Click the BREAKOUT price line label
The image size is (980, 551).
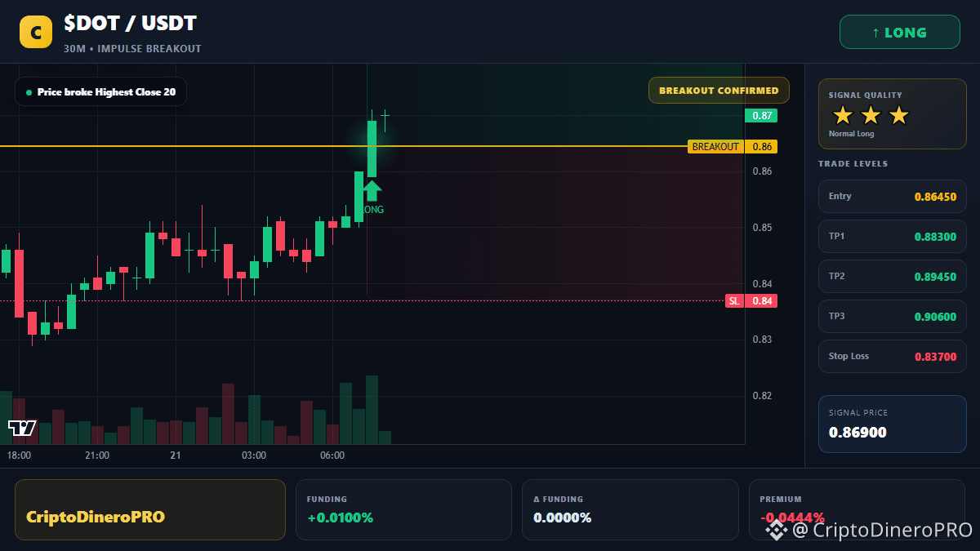click(716, 147)
